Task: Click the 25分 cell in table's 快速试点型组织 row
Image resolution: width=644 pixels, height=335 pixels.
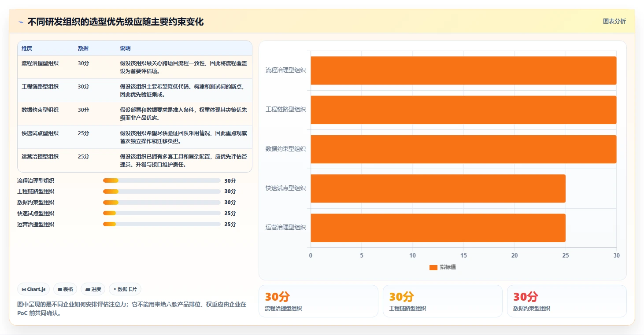Action: point(84,133)
